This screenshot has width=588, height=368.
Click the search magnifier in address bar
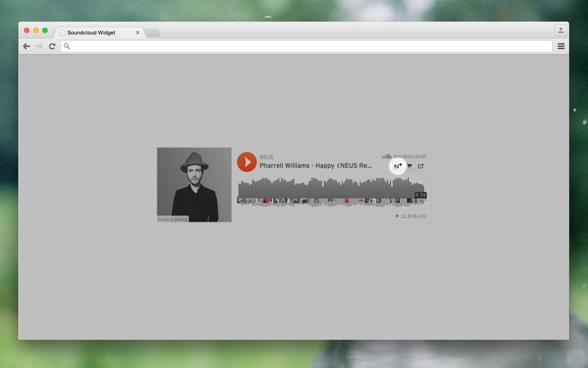pyautogui.click(x=67, y=46)
